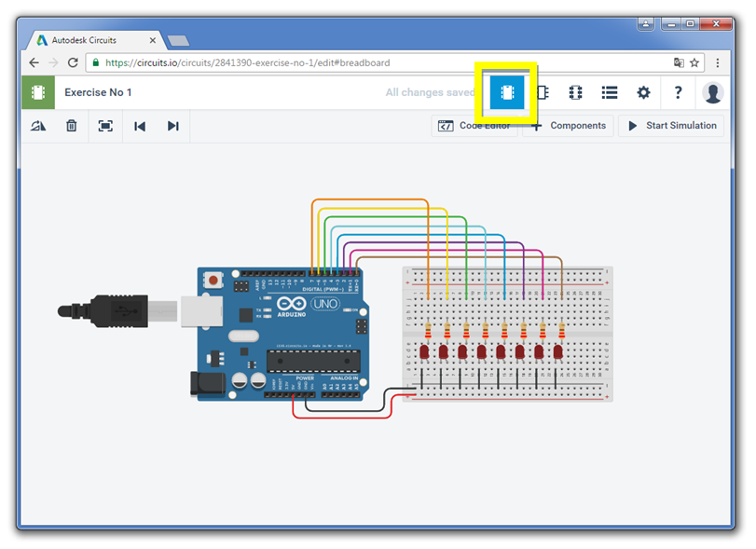Screen dimensions: 756x549
Task: Click the All changes saved status
Action: 430,92
